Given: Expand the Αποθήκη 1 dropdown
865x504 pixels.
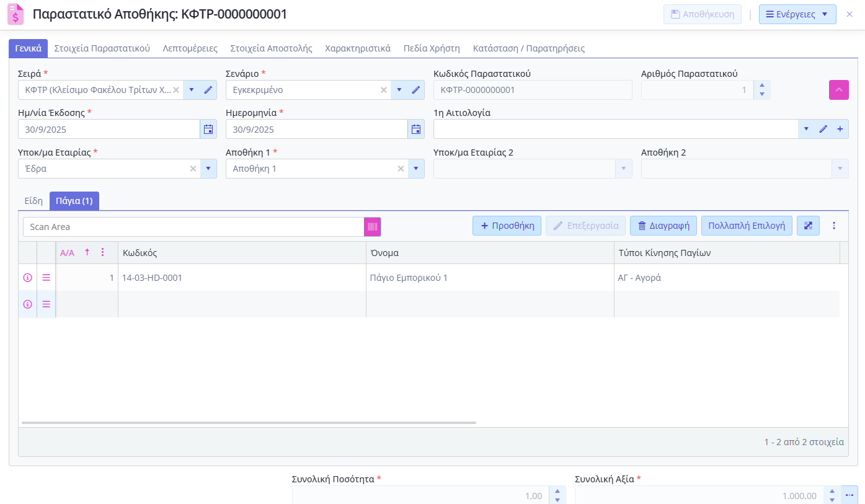Looking at the screenshot, I should [416, 169].
